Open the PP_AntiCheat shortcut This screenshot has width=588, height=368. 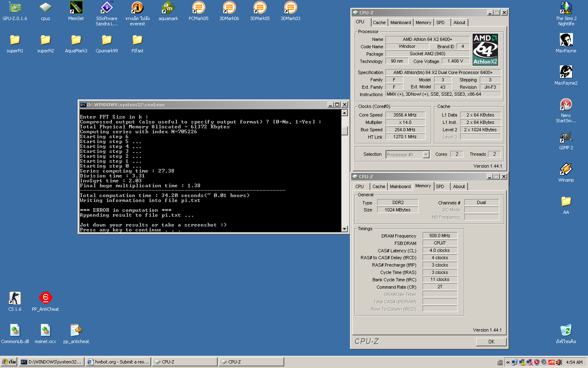click(x=45, y=301)
